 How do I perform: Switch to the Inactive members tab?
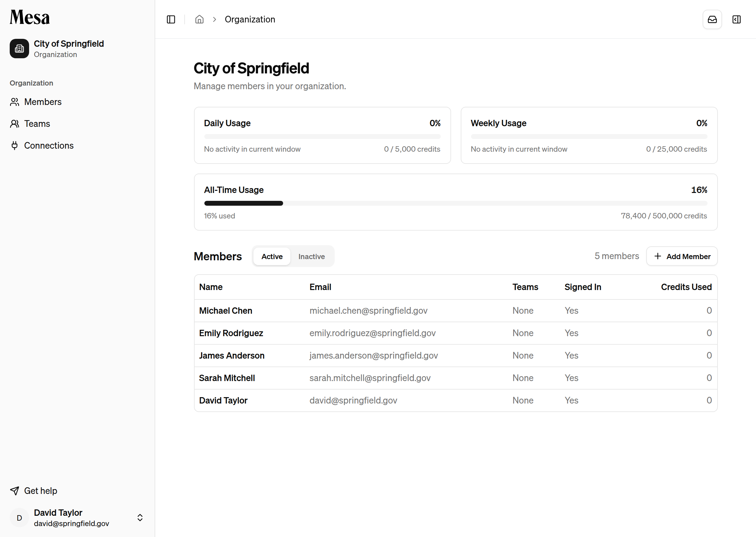coord(312,257)
